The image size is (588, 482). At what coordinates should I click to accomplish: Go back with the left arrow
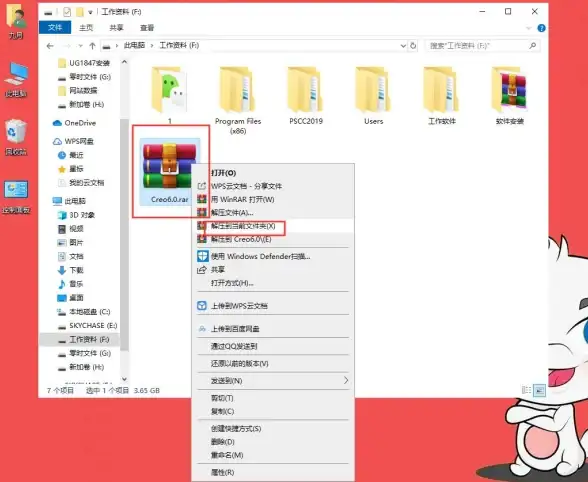(50, 46)
